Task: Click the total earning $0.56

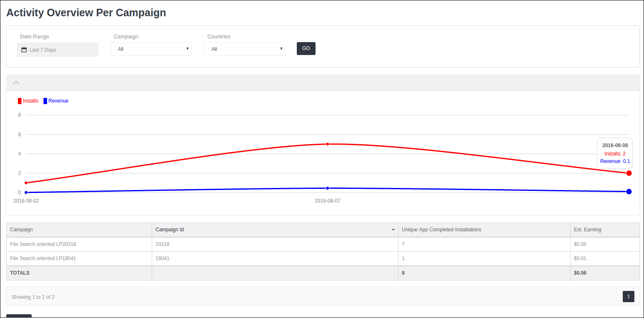Action: [x=580, y=273]
